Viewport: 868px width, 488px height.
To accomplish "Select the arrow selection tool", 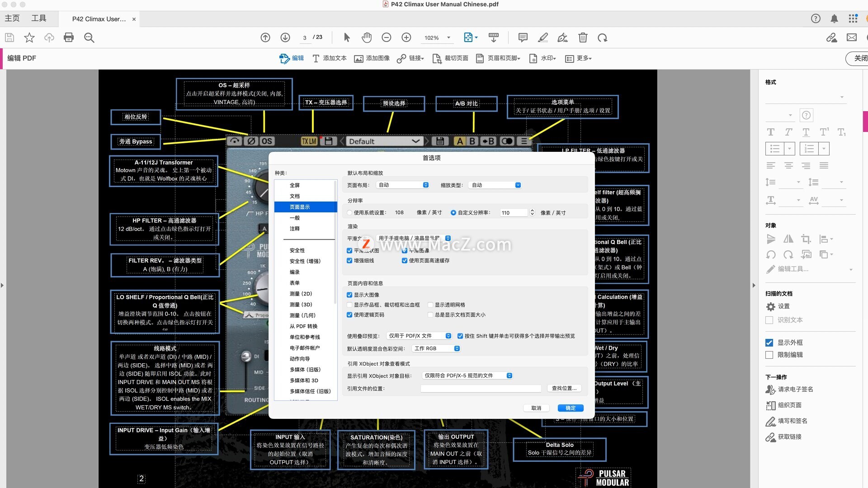I will (347, 38).
